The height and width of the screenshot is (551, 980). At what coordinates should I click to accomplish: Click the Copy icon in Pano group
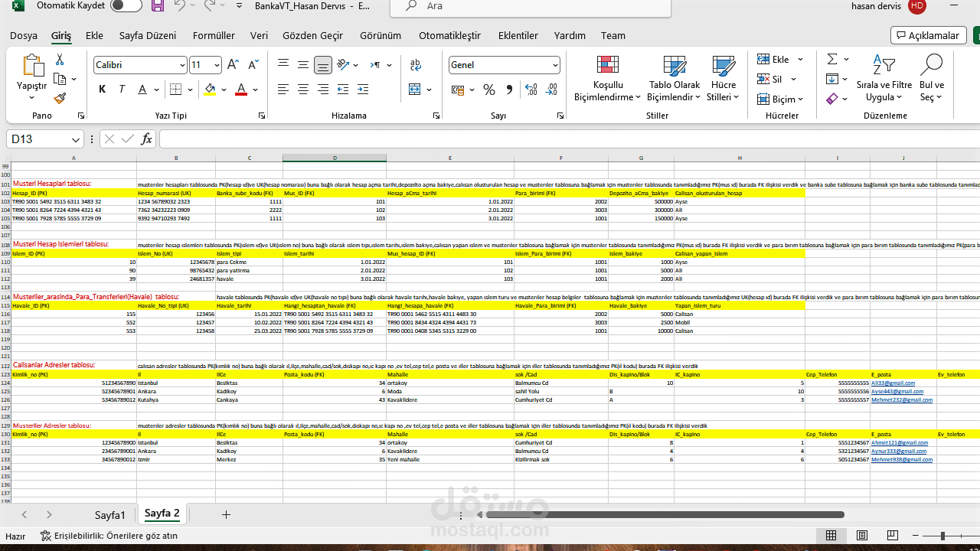[x=60, y=79]
